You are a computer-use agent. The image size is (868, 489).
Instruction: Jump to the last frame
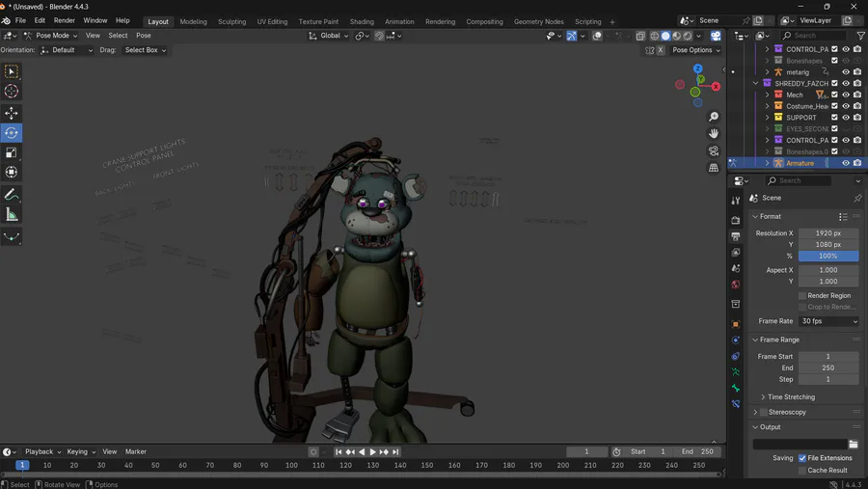395,452
